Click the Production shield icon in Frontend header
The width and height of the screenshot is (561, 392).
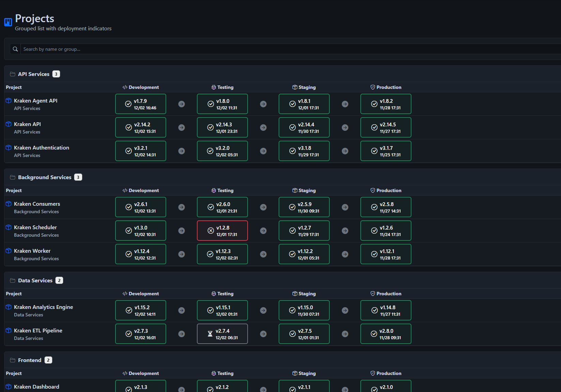[x=372, y=373]
